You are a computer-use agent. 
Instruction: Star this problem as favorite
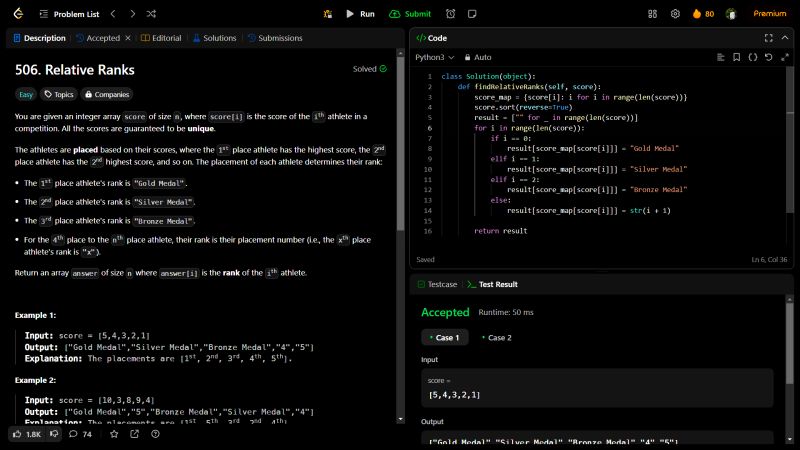pos(114,434)
